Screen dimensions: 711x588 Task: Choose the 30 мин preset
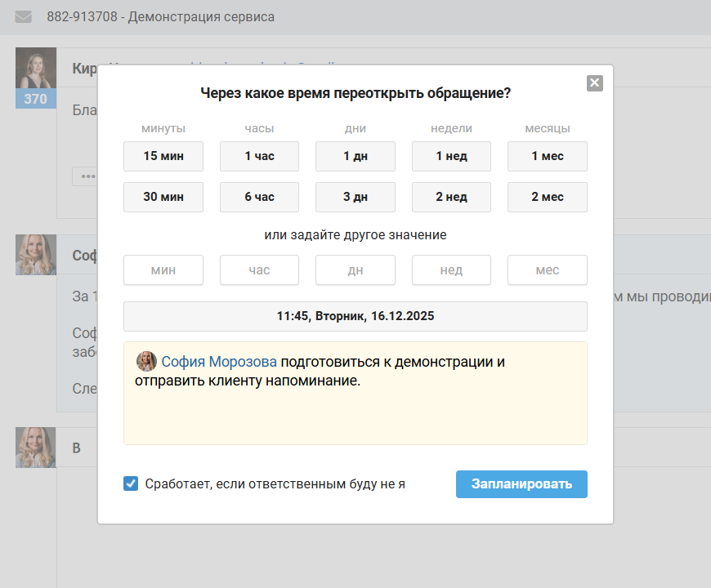[x=163, y=197]
